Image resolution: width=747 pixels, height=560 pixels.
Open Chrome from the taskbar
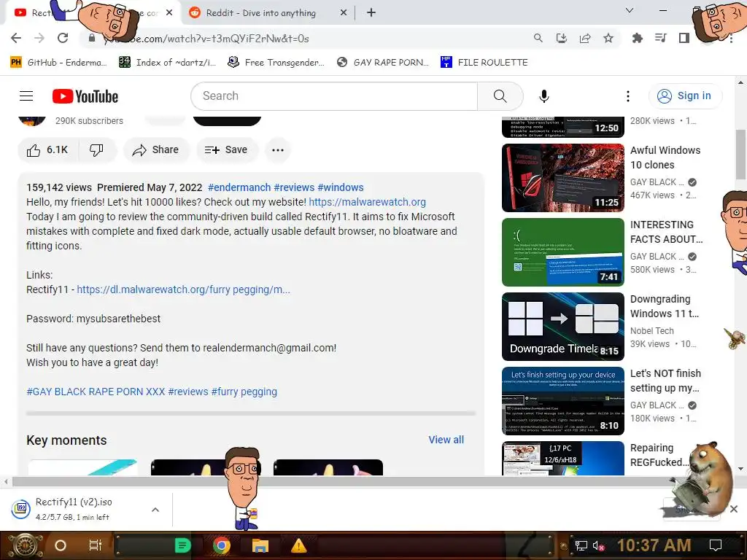[222, 545]
